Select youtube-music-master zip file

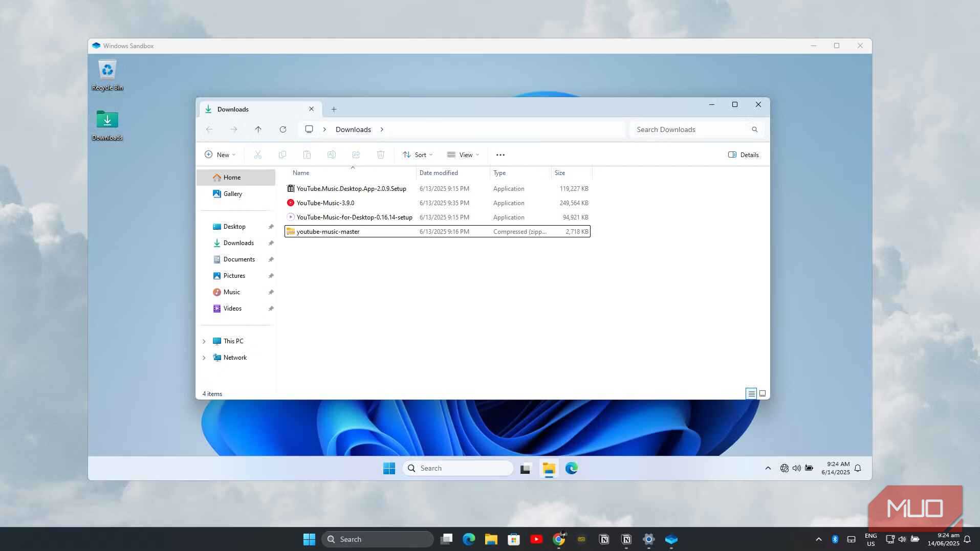coord(438,232)
